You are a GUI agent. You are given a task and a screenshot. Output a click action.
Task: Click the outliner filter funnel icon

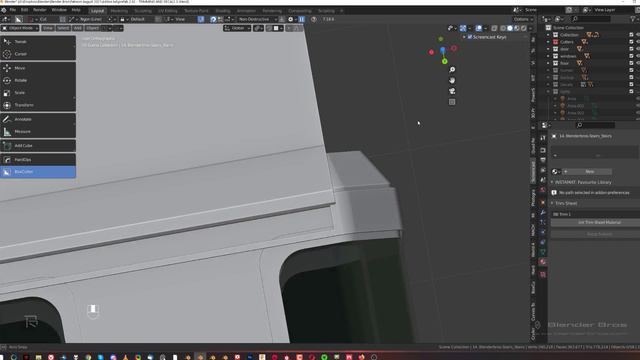pyautogui.click(x=634, y=19)
